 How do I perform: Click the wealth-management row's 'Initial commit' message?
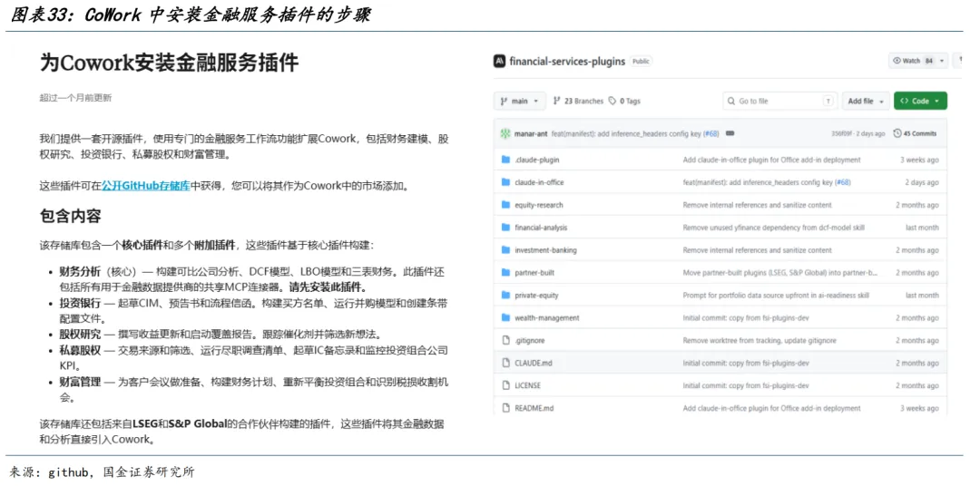746,318
